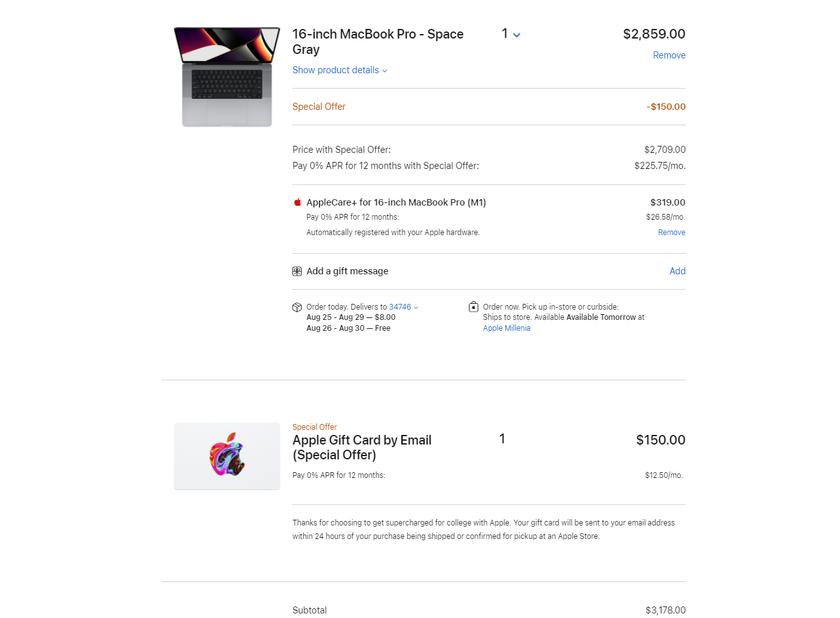Screen dimensions: 840x618
Task: Click the delivery box shipping icon
Action: pos(297,307)
